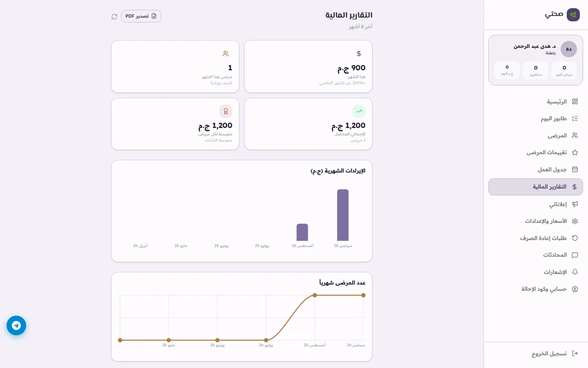Click the megaphone icon for إعلاناتي
This screenshot has height=368, width=588.
pyautogui.click(x=575, y=204)
